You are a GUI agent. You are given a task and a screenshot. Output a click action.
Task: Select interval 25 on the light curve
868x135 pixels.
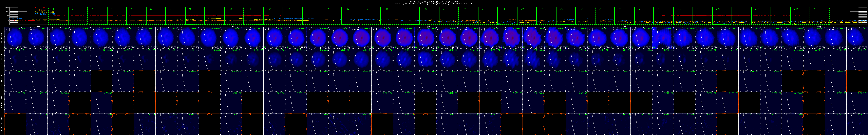click(x=527, y=16)
